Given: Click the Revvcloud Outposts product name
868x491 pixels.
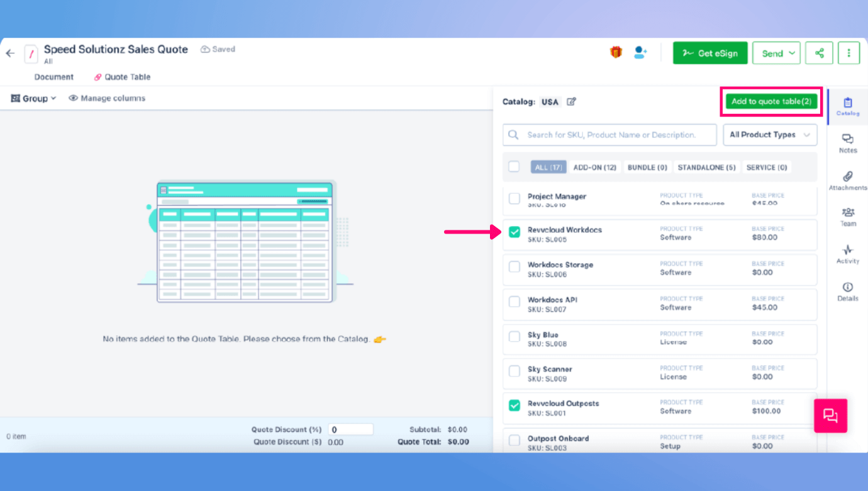Looking at the screenshot, I should (564, 404).
